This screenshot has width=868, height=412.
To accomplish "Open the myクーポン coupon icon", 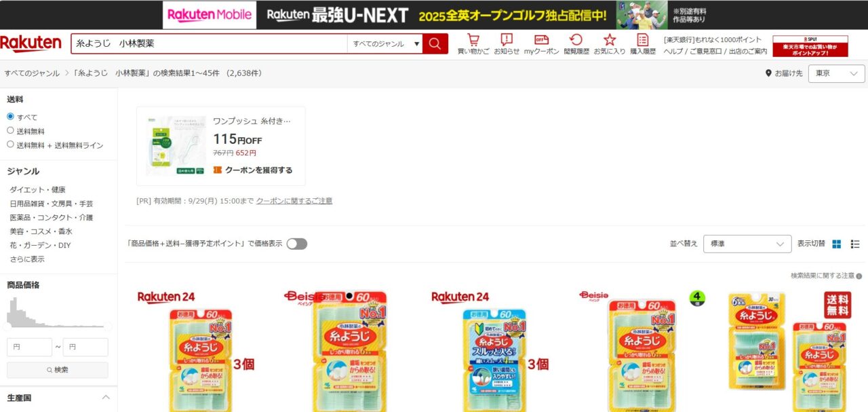I will point(541,44).
